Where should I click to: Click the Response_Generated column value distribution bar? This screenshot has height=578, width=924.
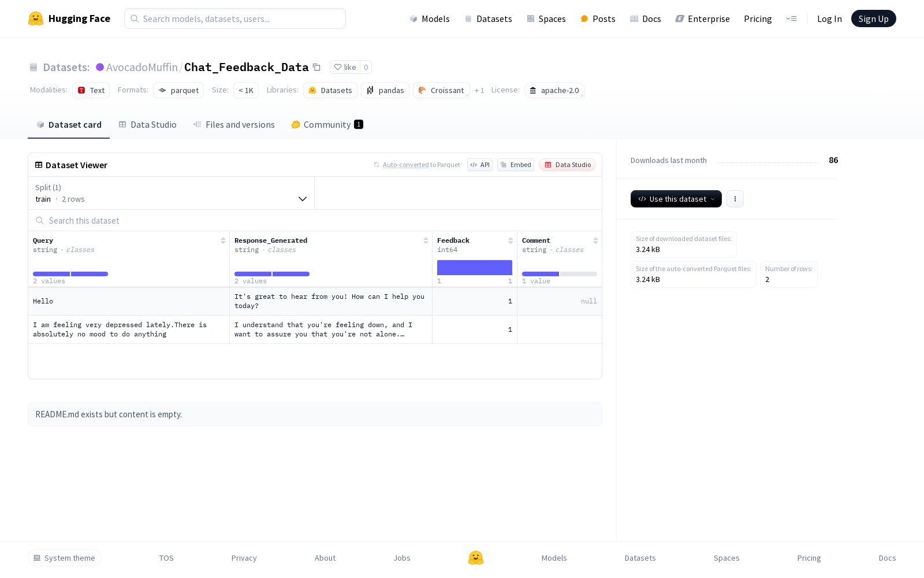point(272,274)
